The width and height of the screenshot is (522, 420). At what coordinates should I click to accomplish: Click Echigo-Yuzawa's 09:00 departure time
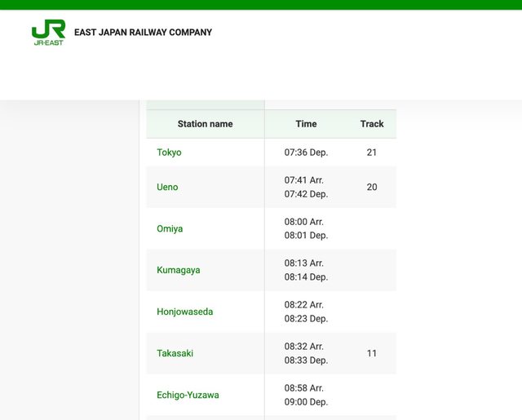click(x=306, y=402)
